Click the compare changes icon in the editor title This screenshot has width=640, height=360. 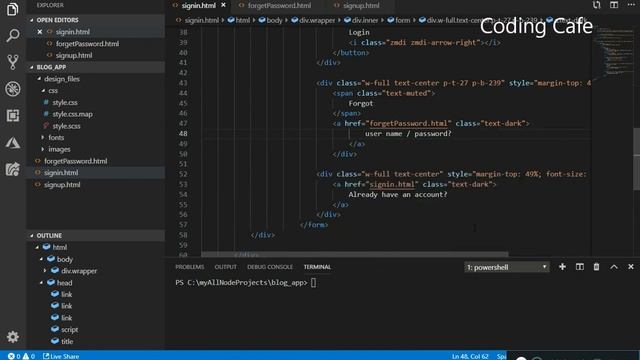coord(596,5)
